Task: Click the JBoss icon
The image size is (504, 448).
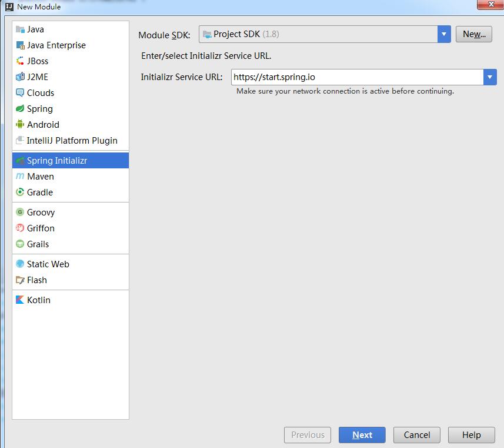Action: [20, 61]
